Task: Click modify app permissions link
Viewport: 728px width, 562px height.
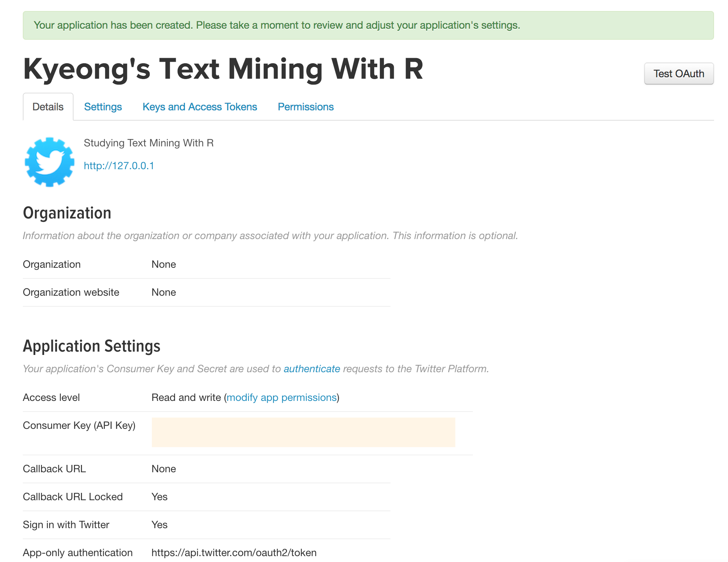Action: [x=282, y=397]
